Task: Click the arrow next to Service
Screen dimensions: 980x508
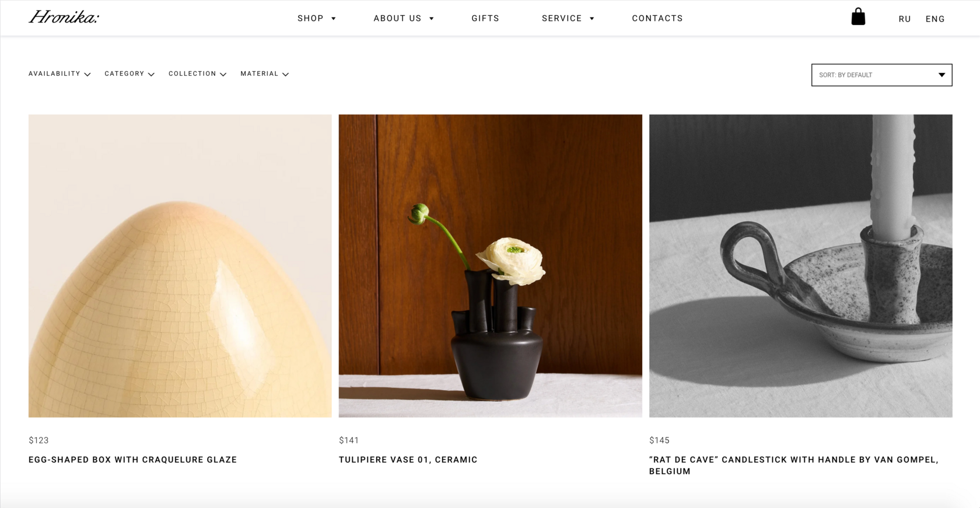Action: (x=592, y=19)
